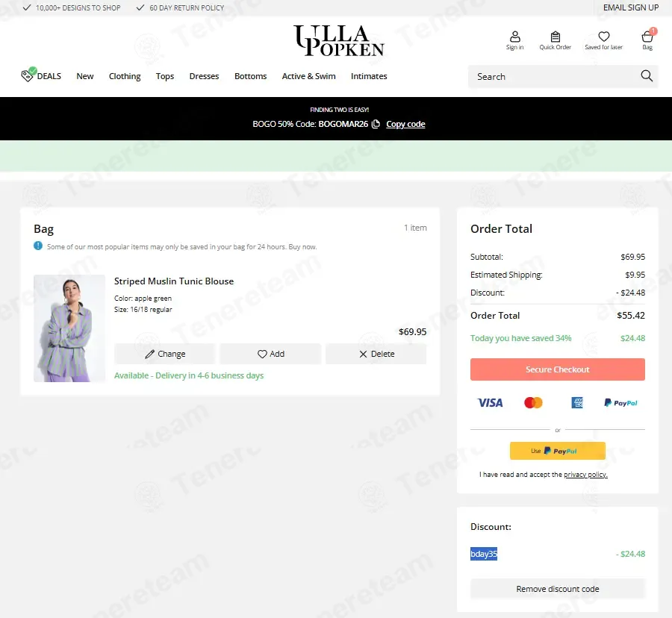Viewport: 672px width, 618px height.
Task: Click the Estimated Shipping $9.95 value
Action: [635, 275]
